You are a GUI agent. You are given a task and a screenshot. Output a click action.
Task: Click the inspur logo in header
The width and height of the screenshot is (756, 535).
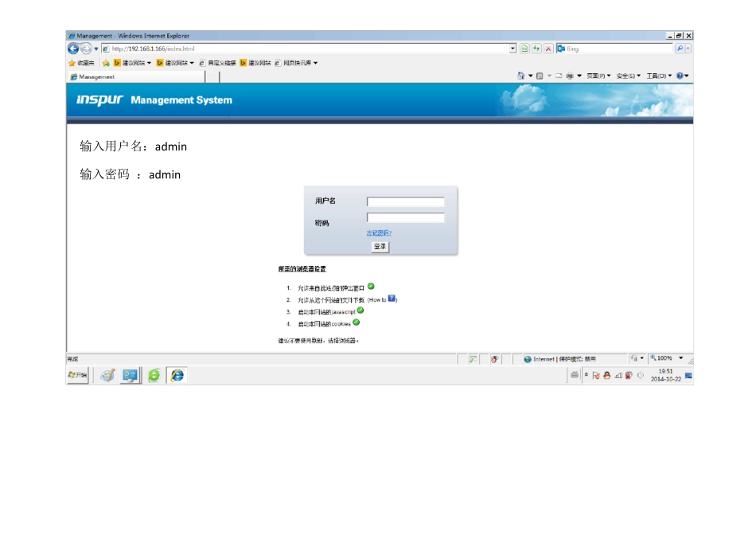click(99, 100)
